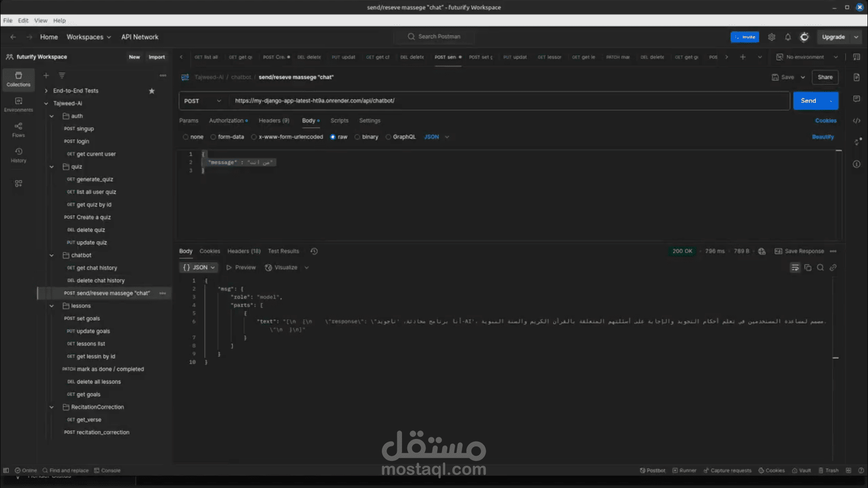Screen dimensions: 868x488
Task: Open the Visualize response view
Action: pyautogui.click(x=281, y=267)
